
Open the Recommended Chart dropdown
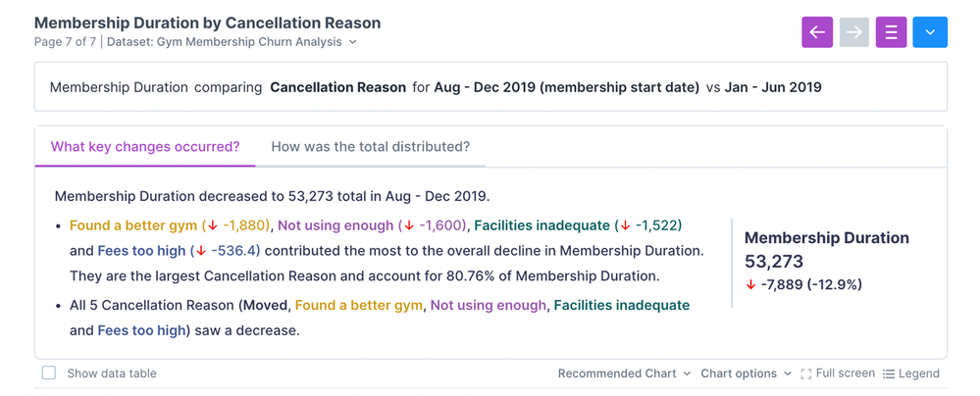click(624, 373)
